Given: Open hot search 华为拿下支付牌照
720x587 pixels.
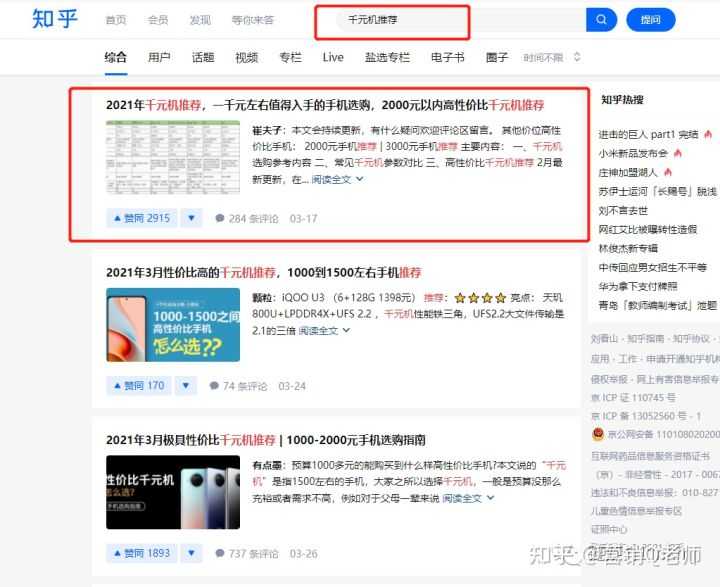Looking at the screenshot, I should click(x=638, y=286).
